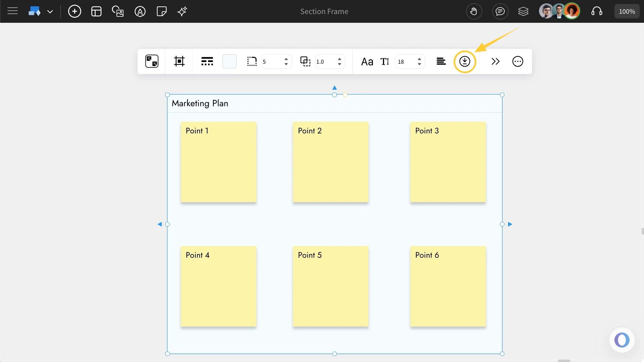The image size is (644, 362).
Task: Click the 100% zoom button
Action: coord(627,11)
